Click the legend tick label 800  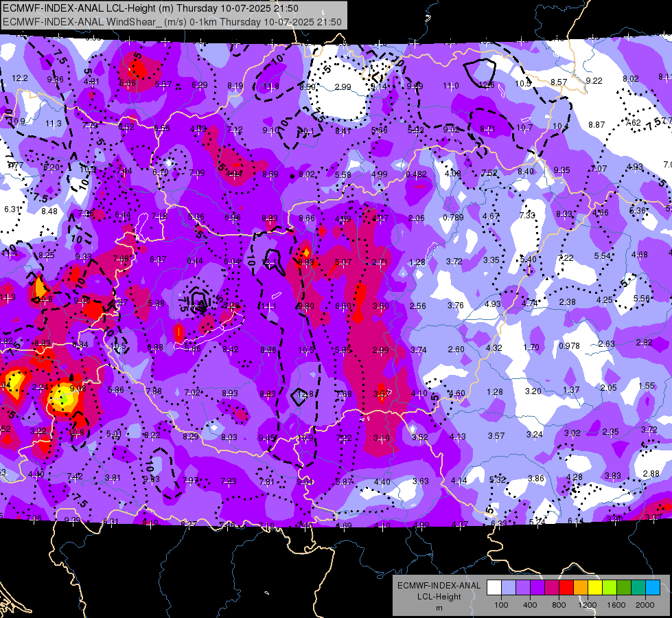[559, 605]
